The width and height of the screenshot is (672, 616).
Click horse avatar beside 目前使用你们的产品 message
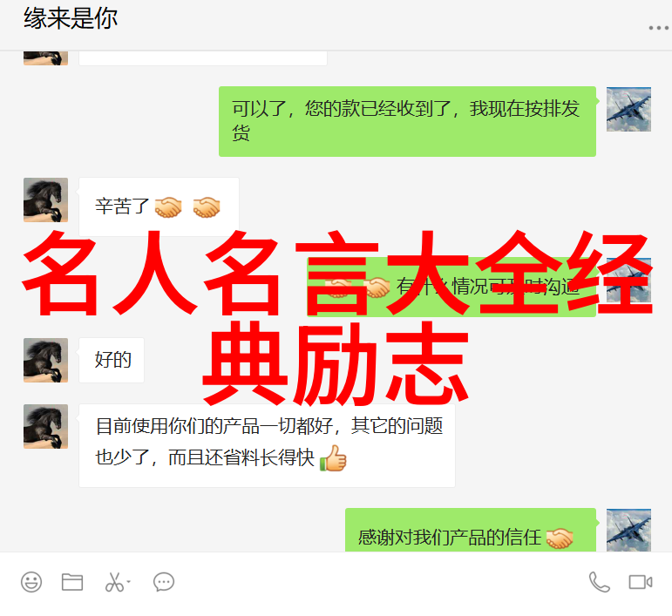coord(45,427)
